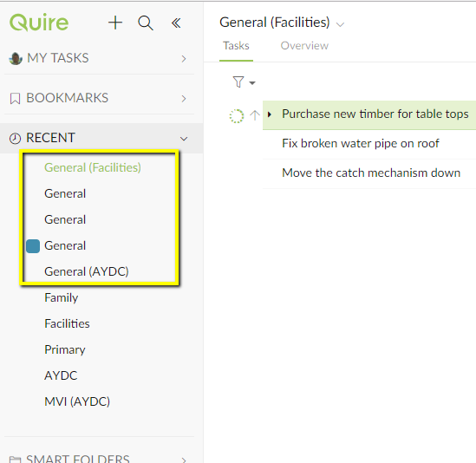Open the Family item in Recent
Image resolution: width=476 pixels, height=463 pixels.
click(61, 297)
